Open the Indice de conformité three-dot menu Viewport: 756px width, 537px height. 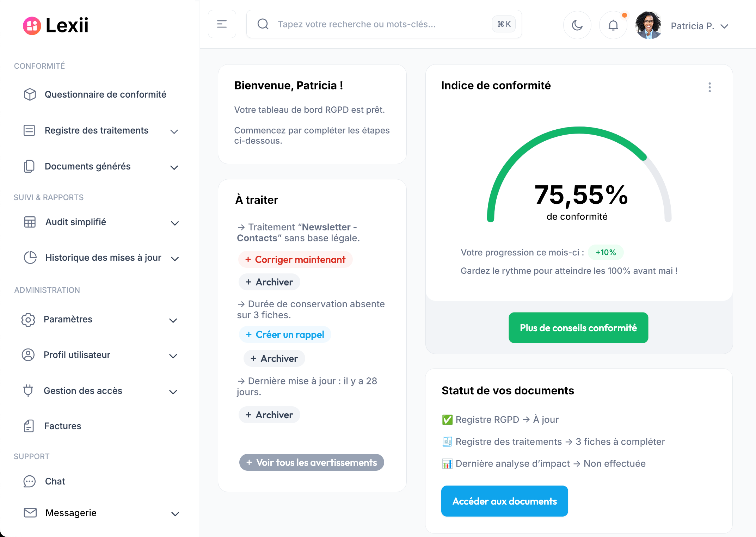pos(709,87)
